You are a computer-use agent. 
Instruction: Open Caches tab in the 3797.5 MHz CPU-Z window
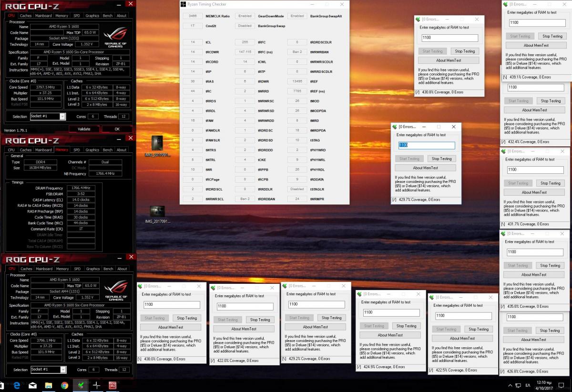(x=26, y=16)
